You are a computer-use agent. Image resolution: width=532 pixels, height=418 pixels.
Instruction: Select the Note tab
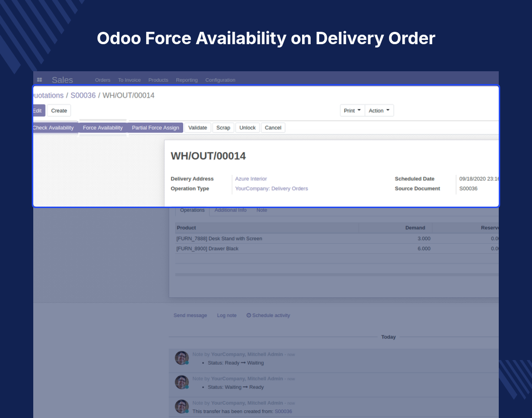point(262,210)
